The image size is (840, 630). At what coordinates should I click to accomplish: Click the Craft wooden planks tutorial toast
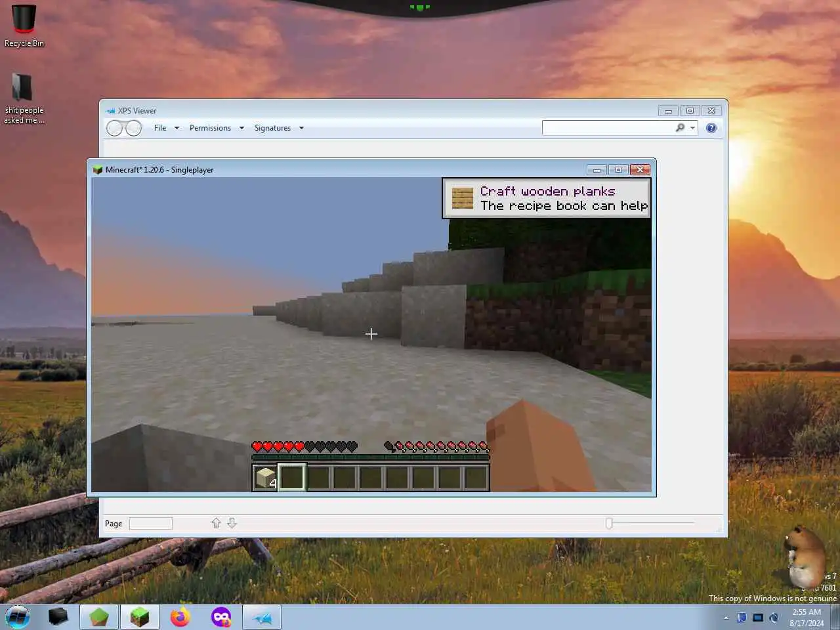(547, 198)
